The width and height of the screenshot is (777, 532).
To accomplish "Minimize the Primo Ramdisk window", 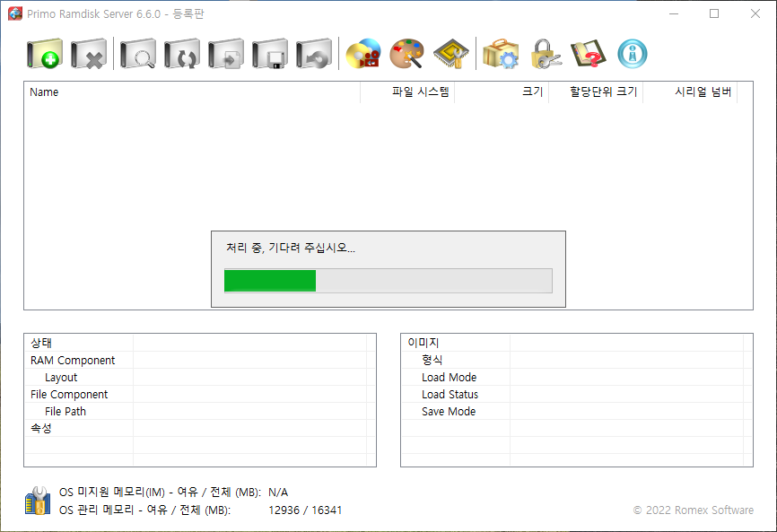I will click(x=674, y=13).
